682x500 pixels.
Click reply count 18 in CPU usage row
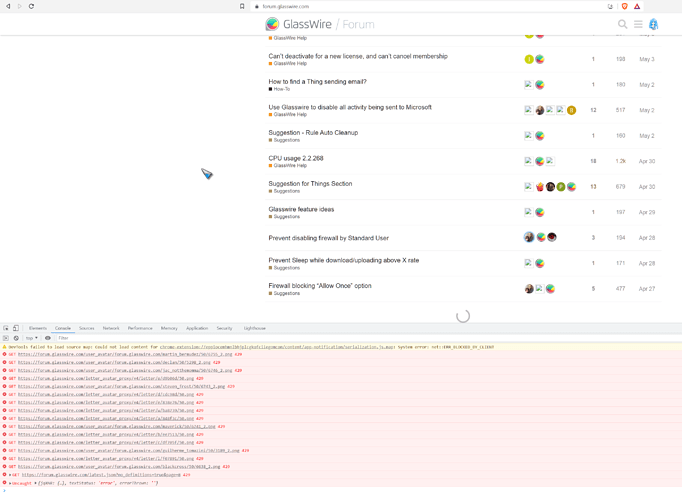pos(593,161)
